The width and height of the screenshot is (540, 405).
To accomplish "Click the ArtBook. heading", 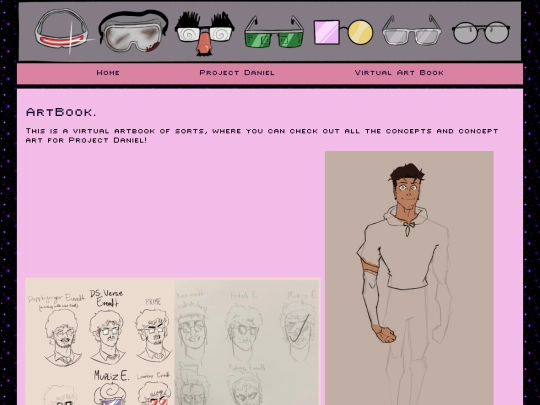I will pos(61,112).
